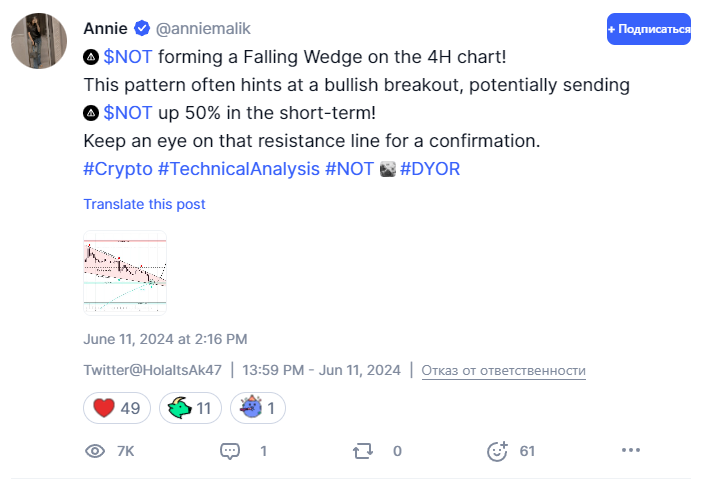Viewport: 704px width, 480px height.
Task: Open Annie's profile avatar
Action: point(39,41)
